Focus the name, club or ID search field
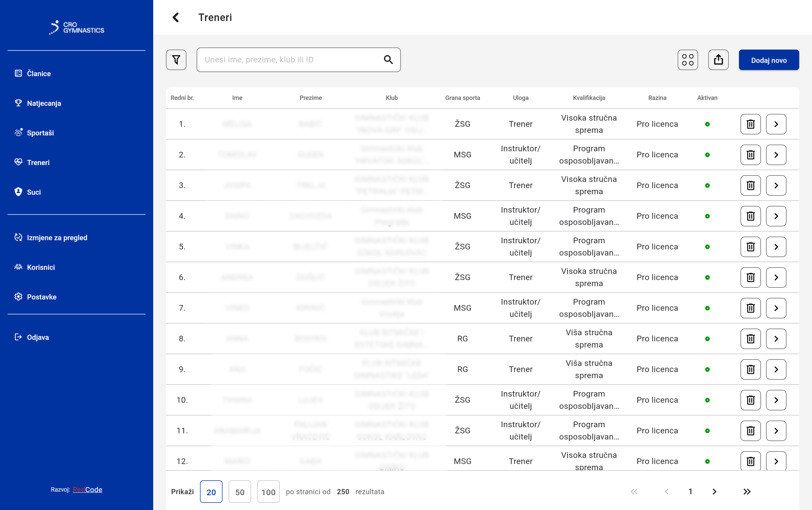Viewport: 812px width, 510px height. [x=290, y=60]
